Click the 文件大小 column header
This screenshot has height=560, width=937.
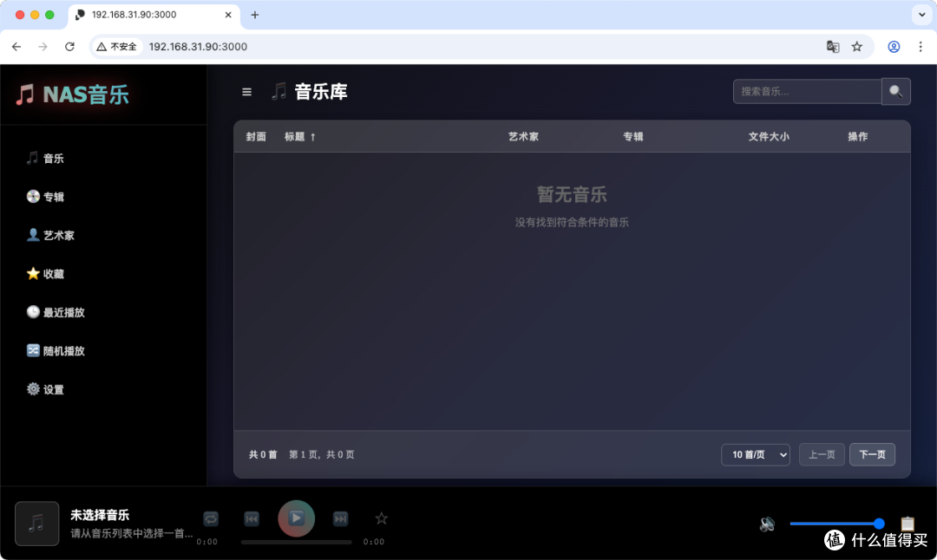pyautogui.click(x=769, y=137)
